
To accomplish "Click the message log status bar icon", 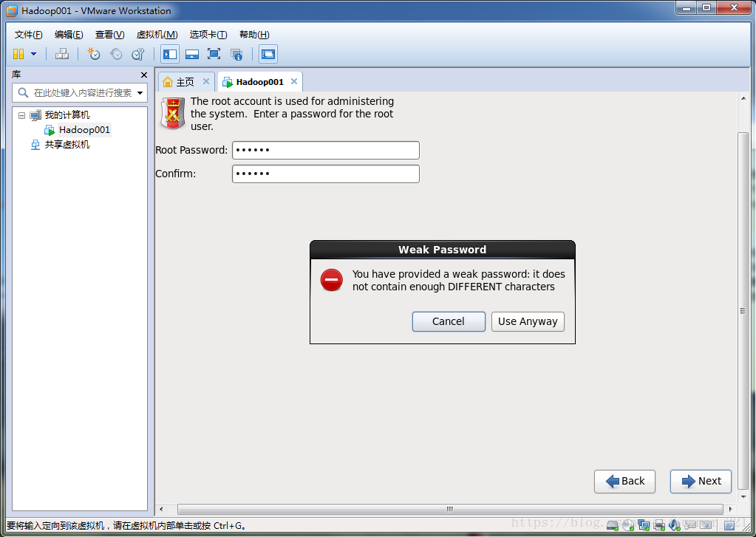I will click(729, 524).
